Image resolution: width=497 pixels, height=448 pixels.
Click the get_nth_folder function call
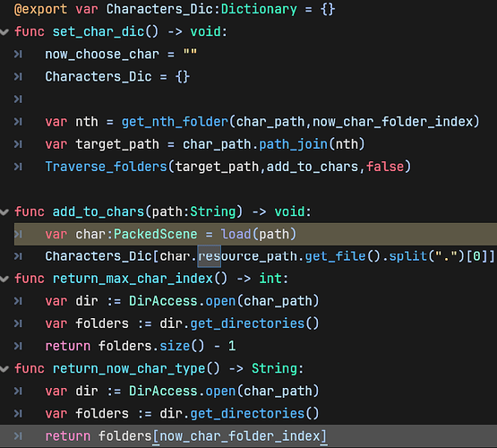(175, 122)
